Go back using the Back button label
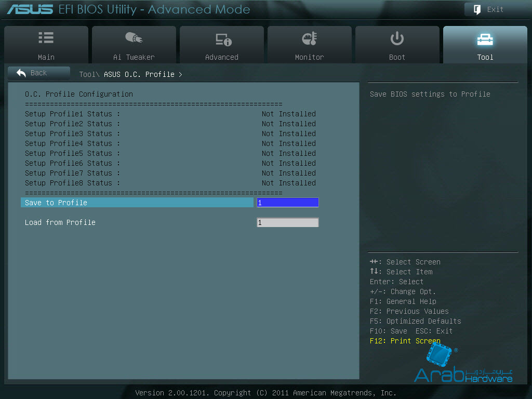Image resolution: width=532 pixels, height=399 pixels. pyautogui.click(x=38, y=73)
